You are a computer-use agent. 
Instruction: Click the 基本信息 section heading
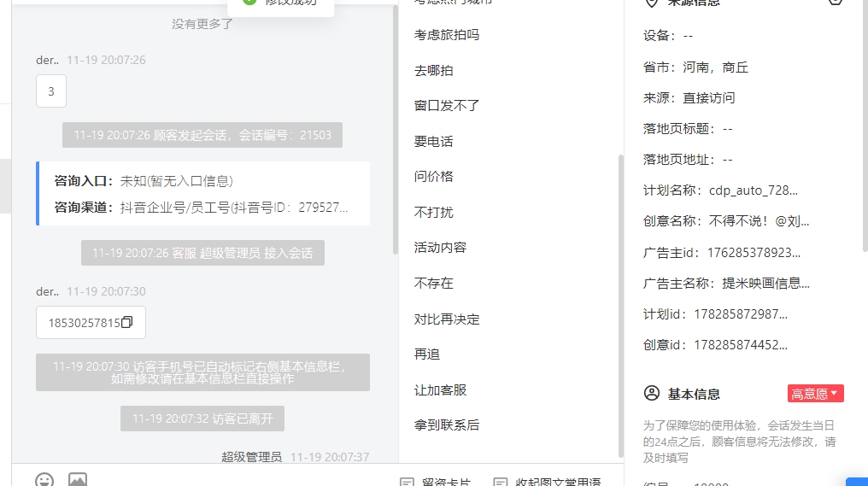pyautogui.click(x=694, y=394)
